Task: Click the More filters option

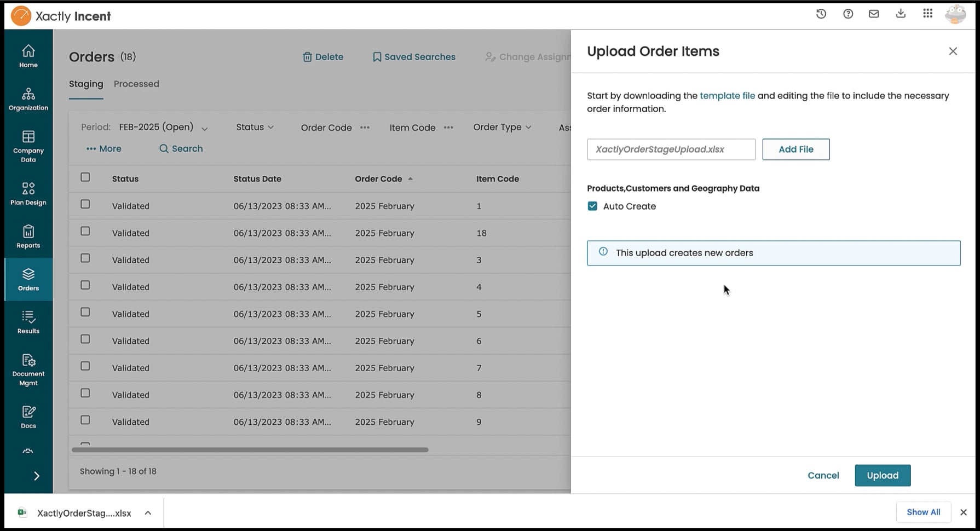Action: click(104, 149)
